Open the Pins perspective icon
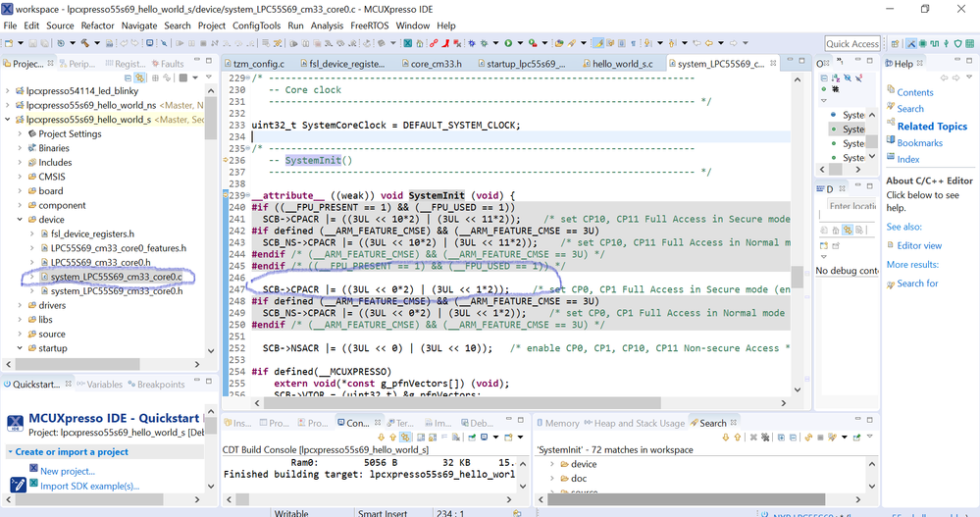 [947, 43]
